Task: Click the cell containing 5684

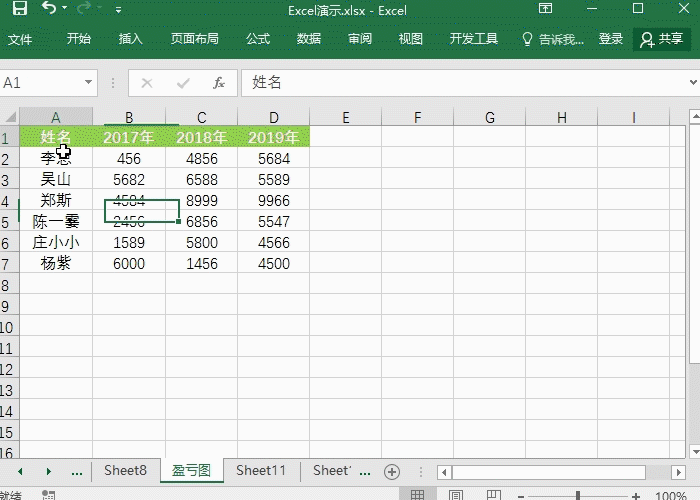Action: coord(274,158)
